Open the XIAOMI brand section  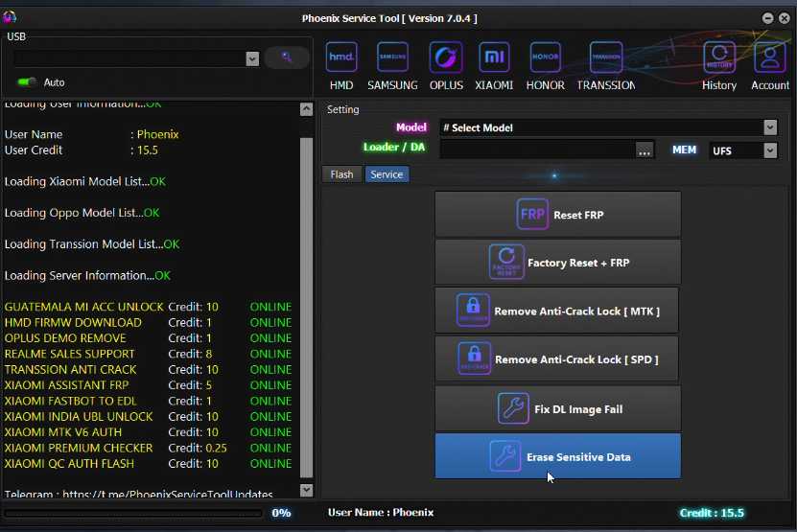[494, 66]
